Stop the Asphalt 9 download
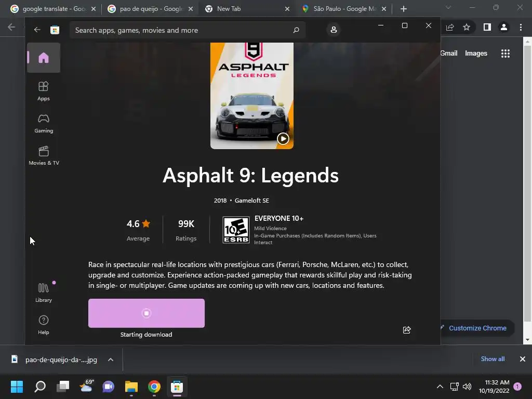 click(x=146, y=313)
